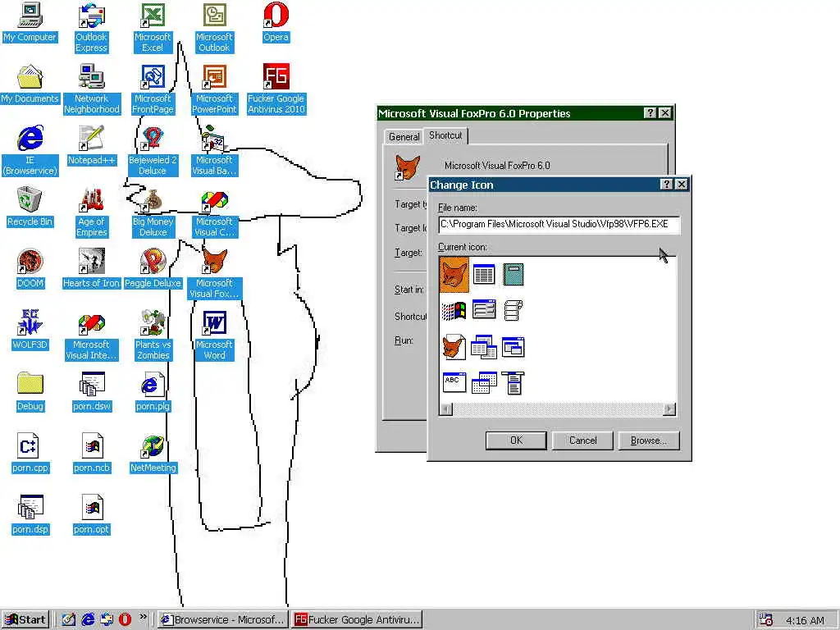Click the File name input field

(559, 225)
